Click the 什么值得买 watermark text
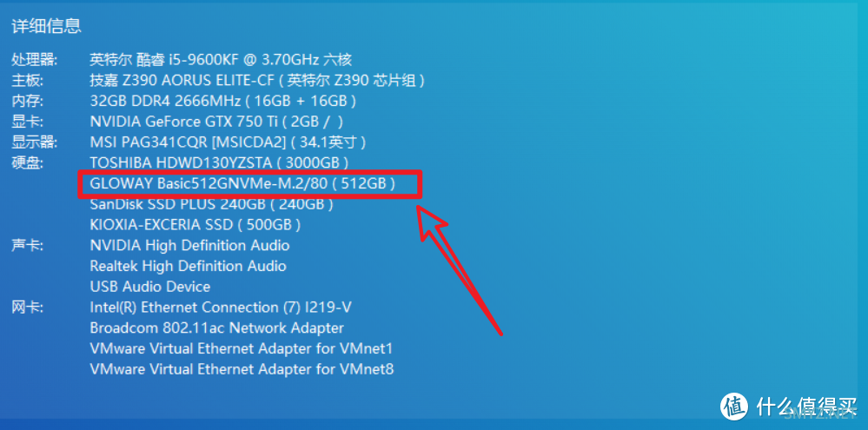This screenshot has width=868, height=430. [805, 406]
